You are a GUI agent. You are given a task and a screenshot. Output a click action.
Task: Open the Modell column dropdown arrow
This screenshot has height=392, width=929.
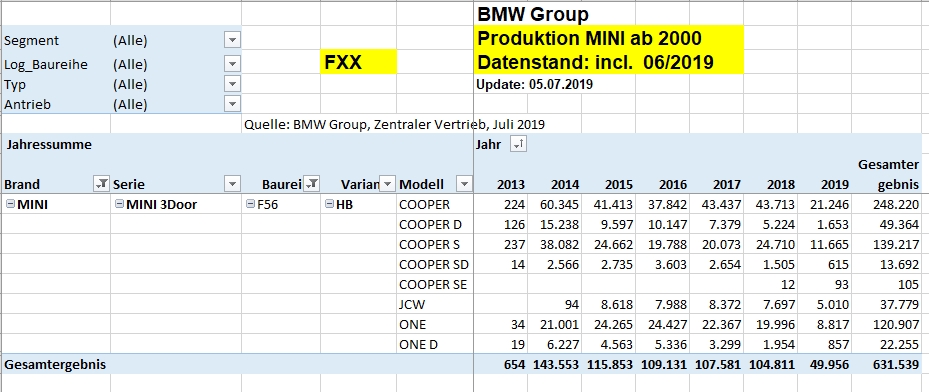click(464, 184)
